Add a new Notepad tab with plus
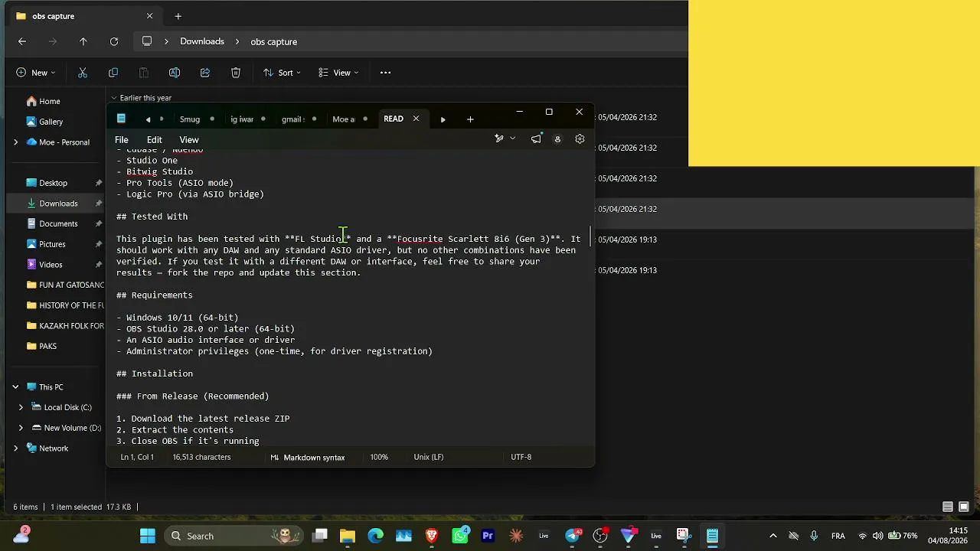980x551 pixels. point(470,119)
